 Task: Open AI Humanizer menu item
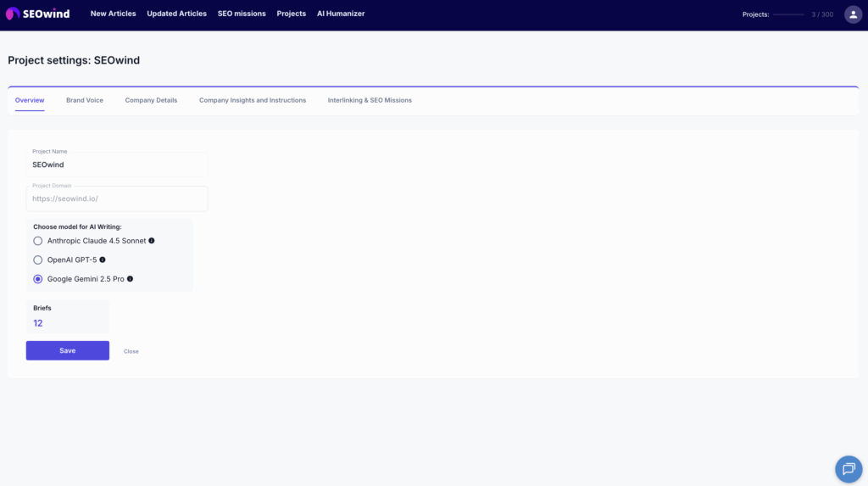pos(341,14)
